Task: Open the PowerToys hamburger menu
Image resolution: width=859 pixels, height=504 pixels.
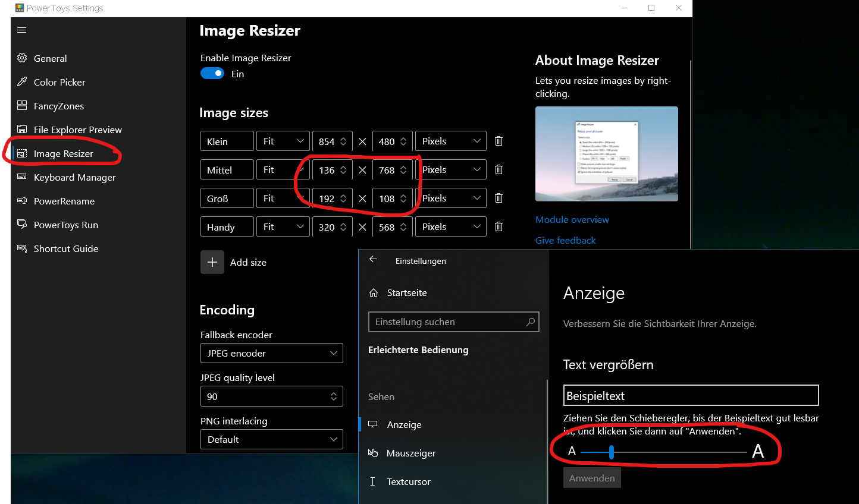Action: click(x=21, y=30)
